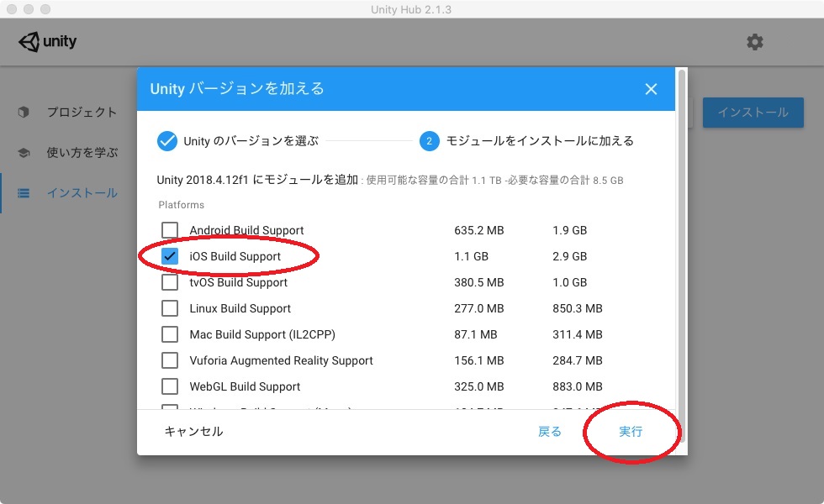Click the 311.4 MB Mac install size
This screenshot has width=824, height=504.
[x=577, y=334]
